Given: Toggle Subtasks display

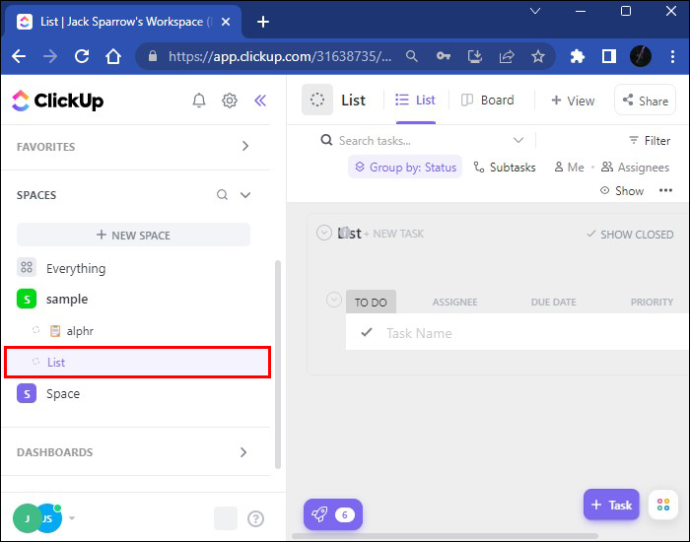Looking at the screenshot, I should click(504, 167).
